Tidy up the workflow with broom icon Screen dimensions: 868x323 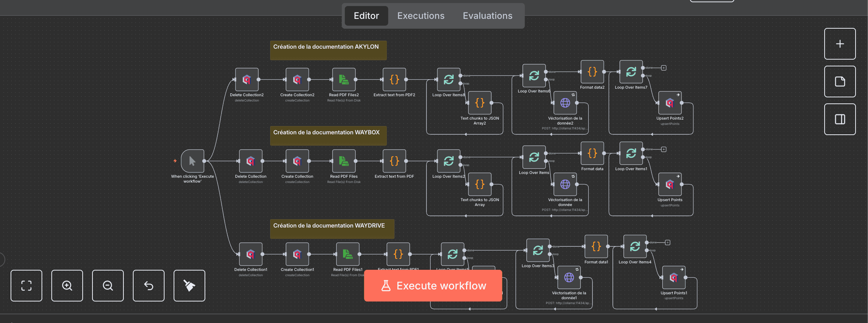tap(189, 286)
